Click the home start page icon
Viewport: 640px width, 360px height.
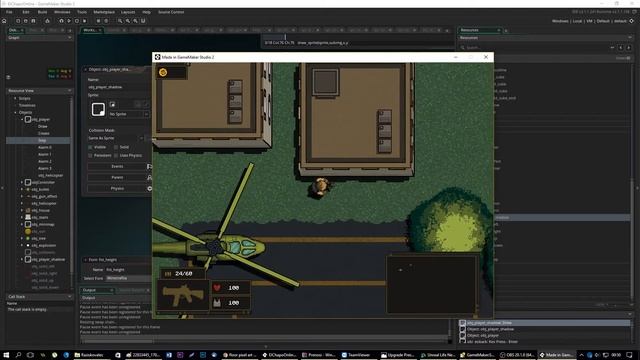[x=4, y=21]
